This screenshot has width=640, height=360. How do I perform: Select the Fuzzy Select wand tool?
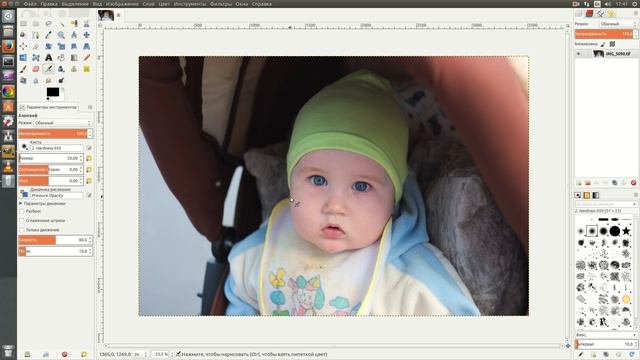point(61,24)
